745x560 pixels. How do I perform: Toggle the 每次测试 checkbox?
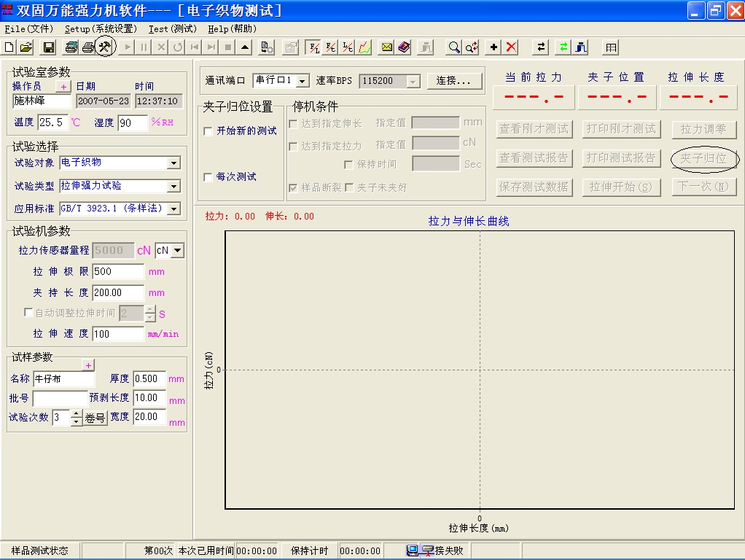pyautogui.click(x=208, y=177)
